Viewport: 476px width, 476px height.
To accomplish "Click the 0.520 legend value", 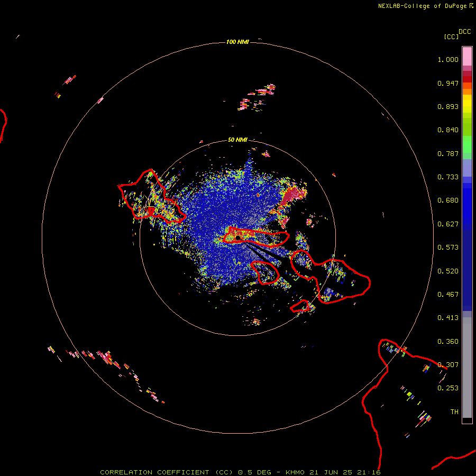I will pos(448,271).
